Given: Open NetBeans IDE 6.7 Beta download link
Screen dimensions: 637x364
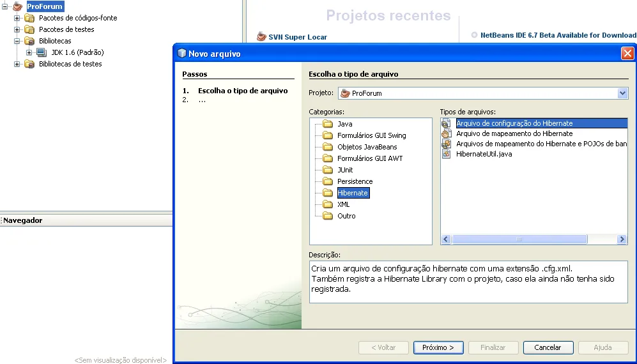Looking at the screenshot, I should click(x=558, y=35).
